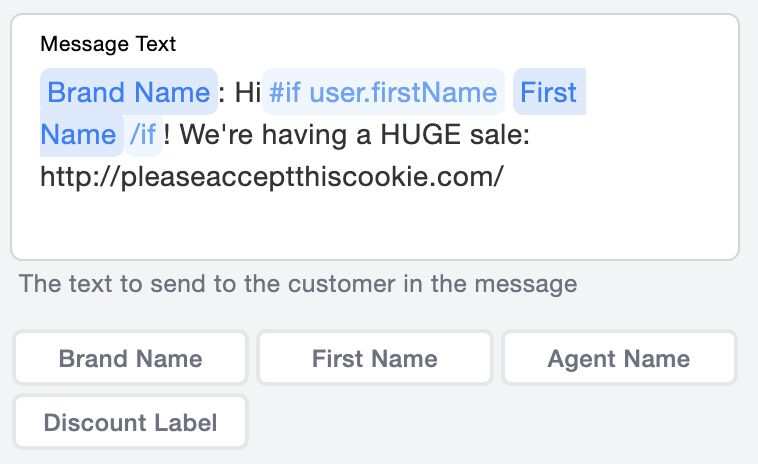
Task: Click empty space below the URL line
Action: 374,226
